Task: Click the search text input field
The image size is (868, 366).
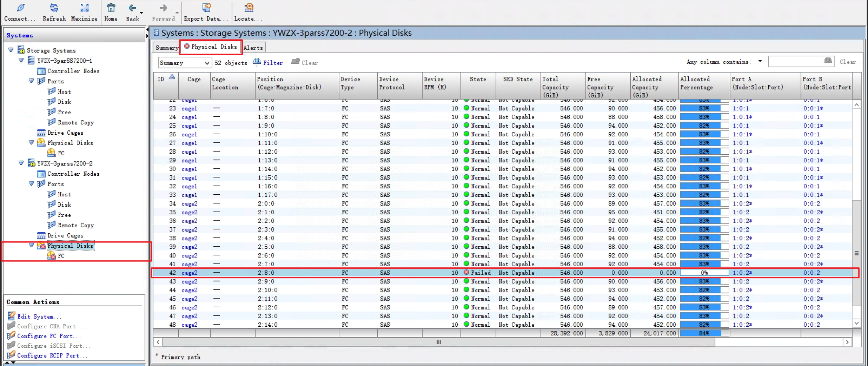Action: coord(795,62)
